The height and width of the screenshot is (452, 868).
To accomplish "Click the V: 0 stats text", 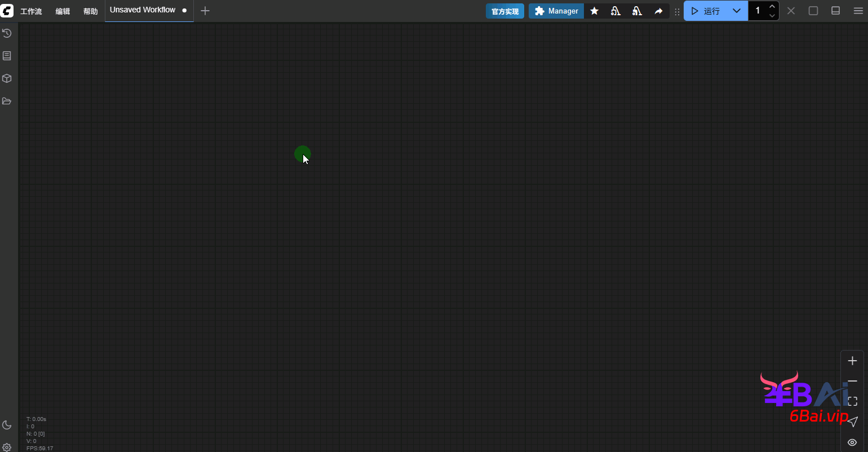I will (32, 441).
